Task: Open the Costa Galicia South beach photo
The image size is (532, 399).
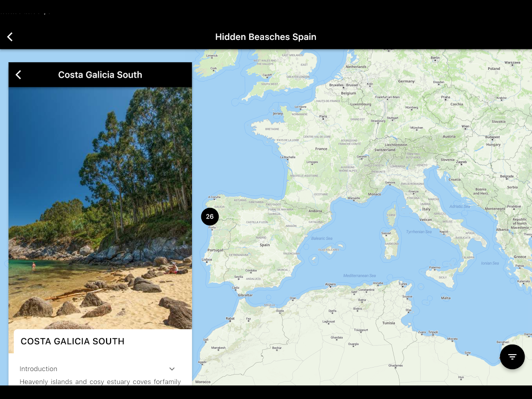Action: 100,208
